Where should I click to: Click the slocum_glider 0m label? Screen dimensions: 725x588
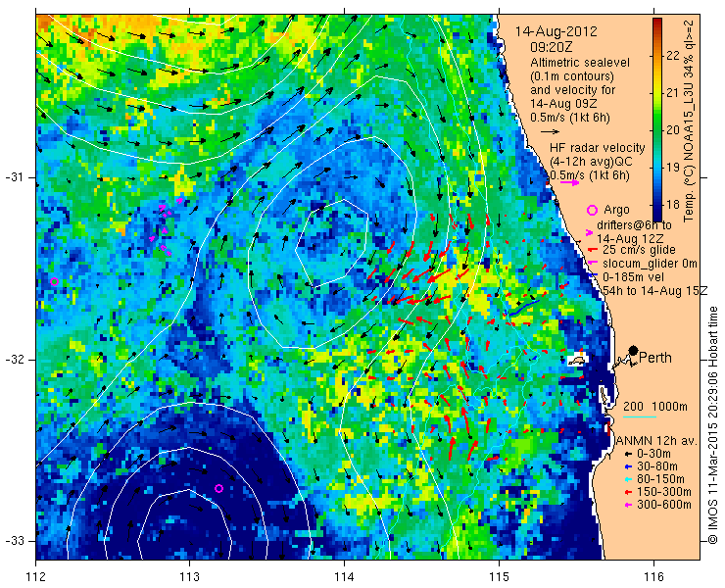(650, 264)
